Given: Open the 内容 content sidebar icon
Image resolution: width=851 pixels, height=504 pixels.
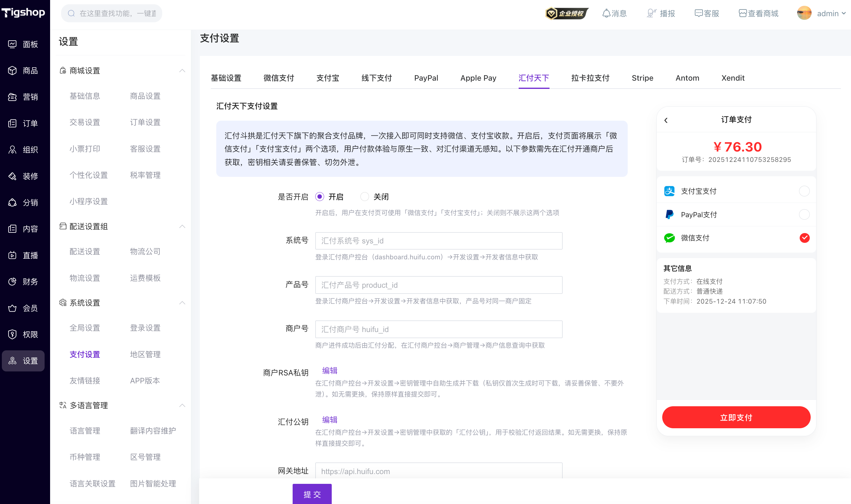Looking at the screenshot, I should (x=12, y=229).
